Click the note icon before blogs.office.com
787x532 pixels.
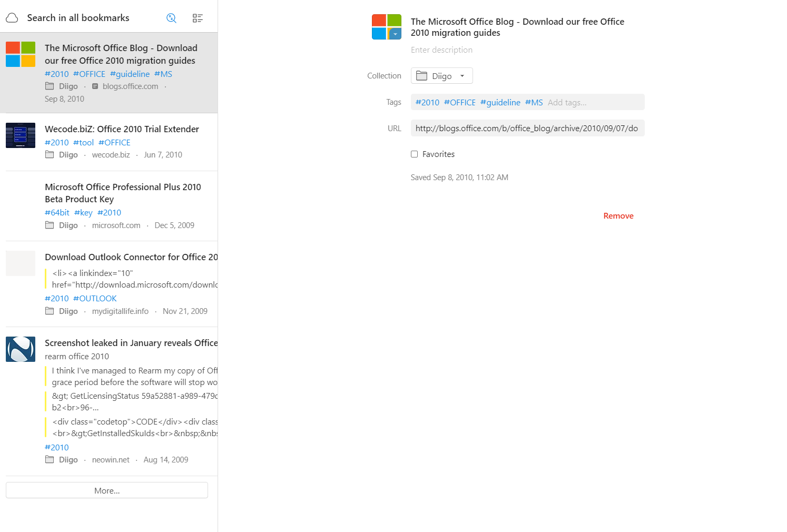(95, 86)
